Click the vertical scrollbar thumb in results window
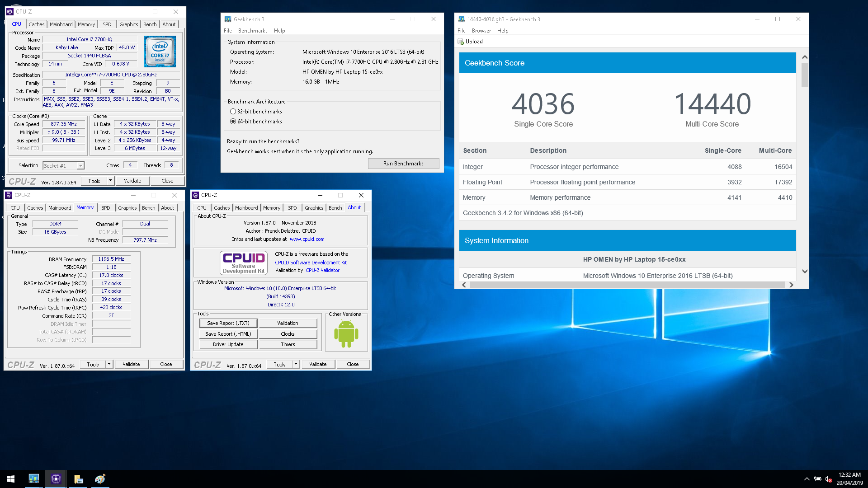This screenshot has width=868, height=488. pyautogui.click(x=805, y=75)
